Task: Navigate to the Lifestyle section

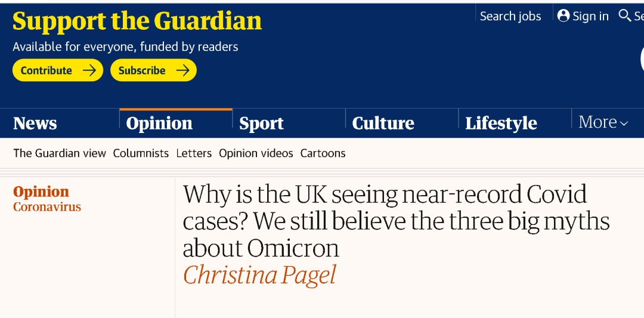Action: pos(501,124)
